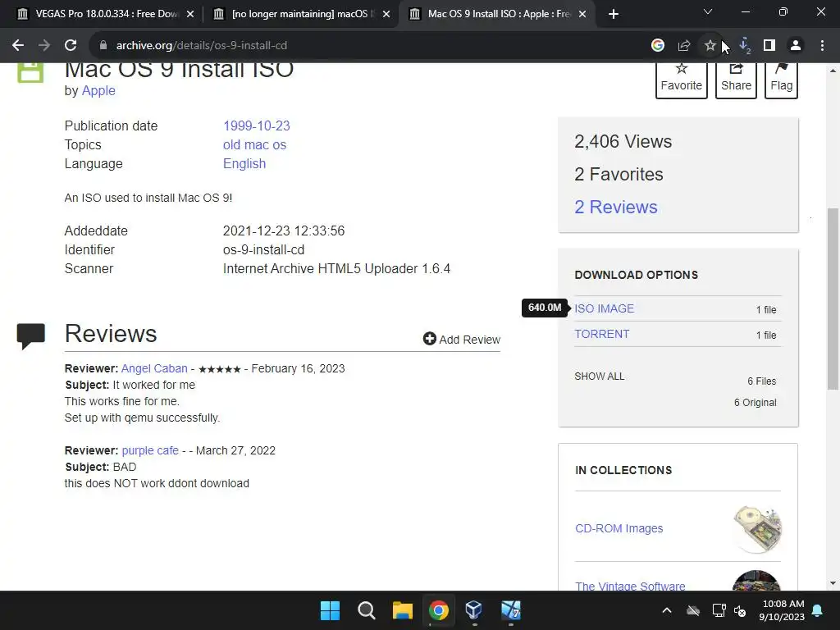
Task: Open Windows taskbar search
Action: [367, 610]
